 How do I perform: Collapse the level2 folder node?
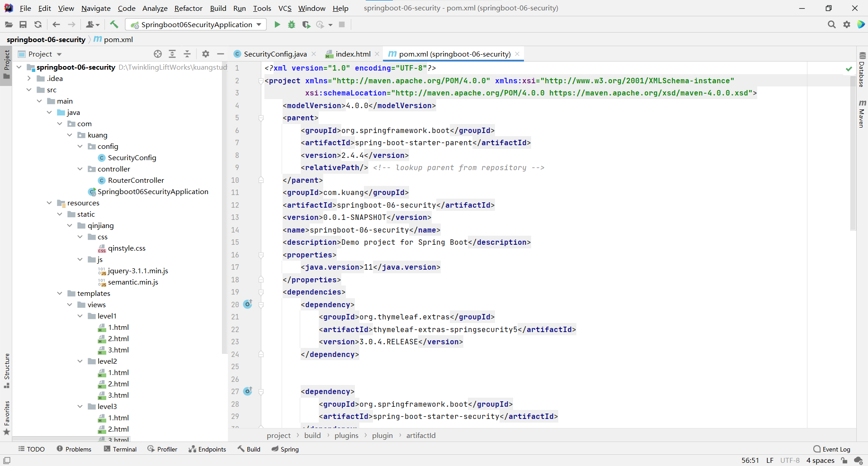80,361
